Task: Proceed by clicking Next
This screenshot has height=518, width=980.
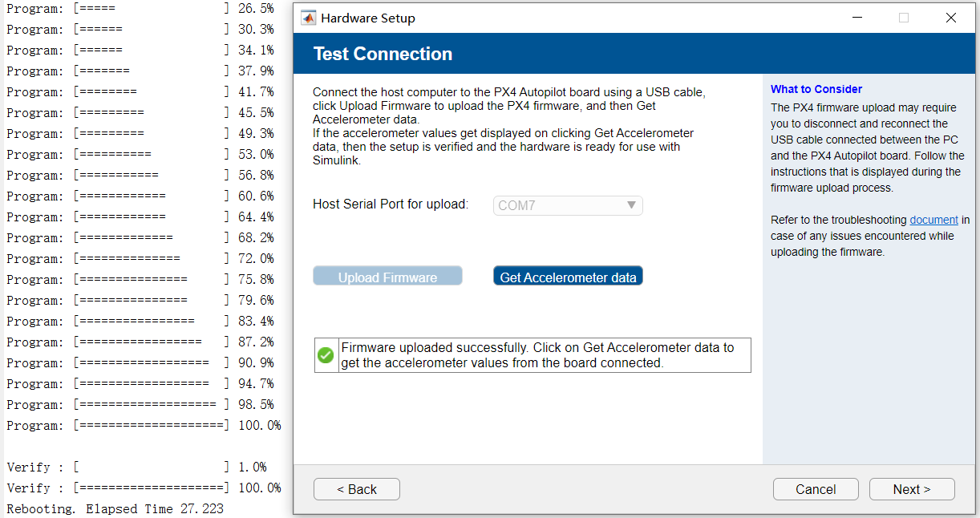Action: (912, 489)
